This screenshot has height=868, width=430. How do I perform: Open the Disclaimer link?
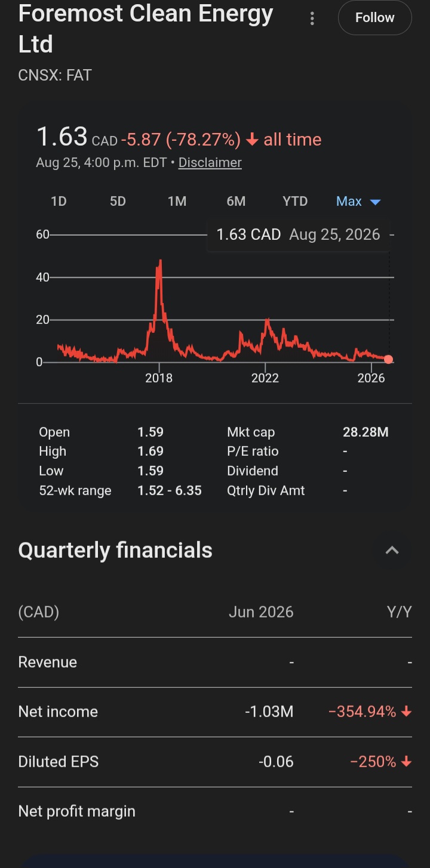click(210, 162)
